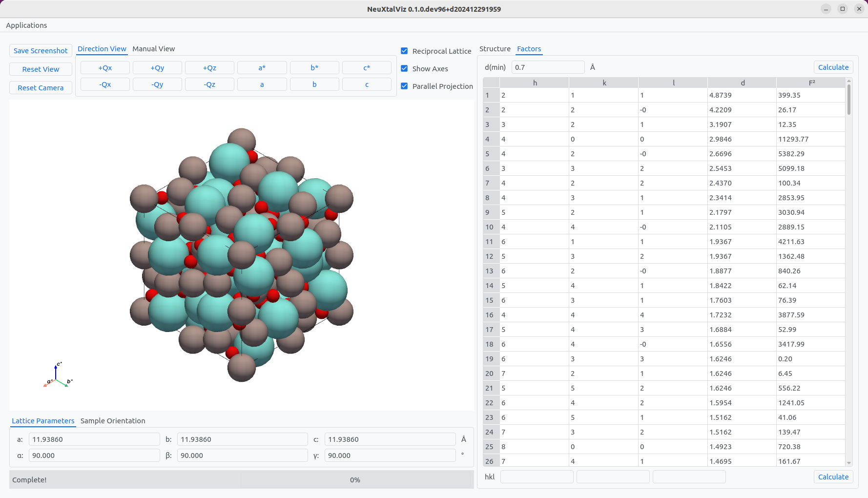Click the Calculate button beside hkl fields

click(833, 477)
